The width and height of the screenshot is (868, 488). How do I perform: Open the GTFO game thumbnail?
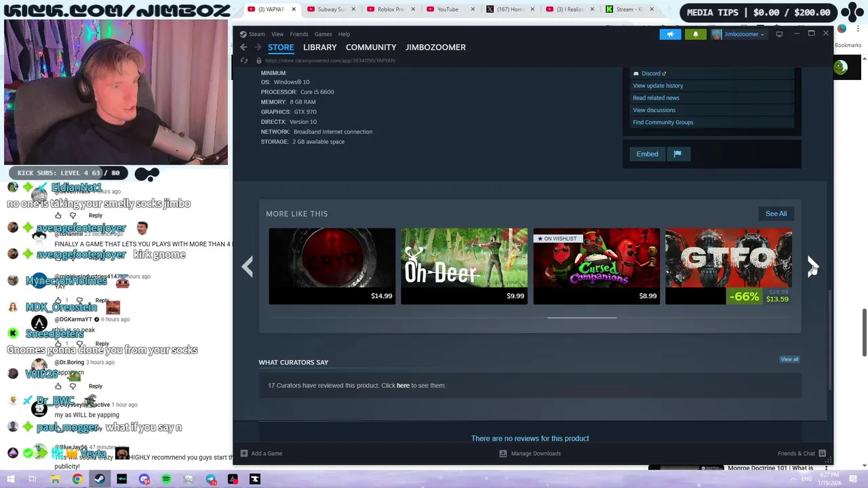coord(728,266)
